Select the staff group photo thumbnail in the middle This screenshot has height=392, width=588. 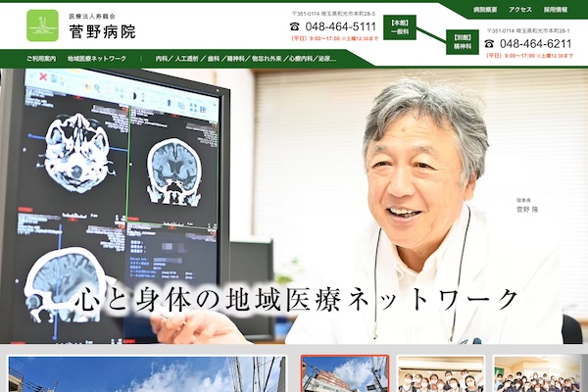[x=441, y=373]
